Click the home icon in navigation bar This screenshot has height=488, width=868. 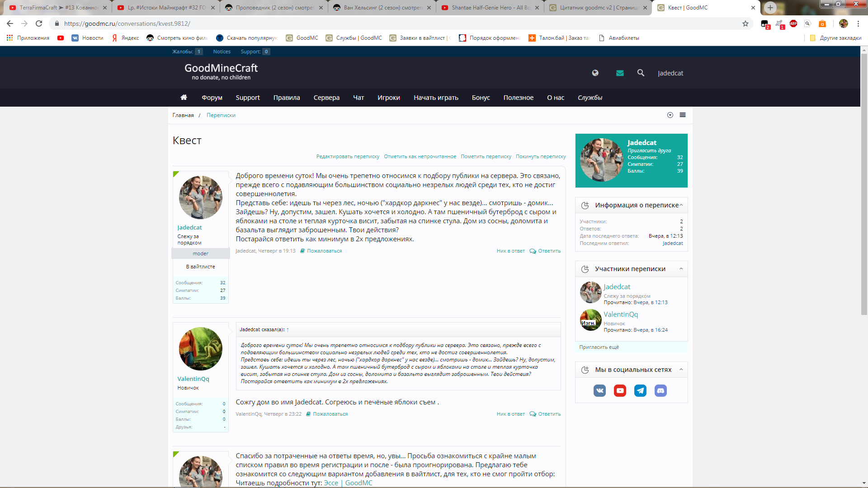184,97
